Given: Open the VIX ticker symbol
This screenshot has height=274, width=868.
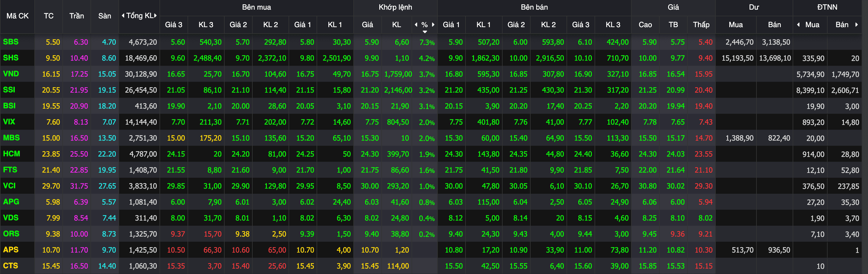Looking at the screenshot, I should tap(9, 122).
